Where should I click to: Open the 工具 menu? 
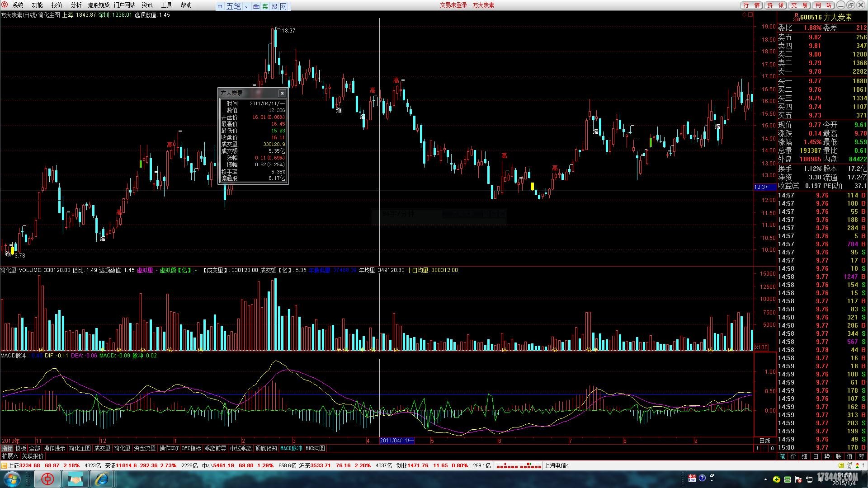pyautogui.click(x=167, y=5)
